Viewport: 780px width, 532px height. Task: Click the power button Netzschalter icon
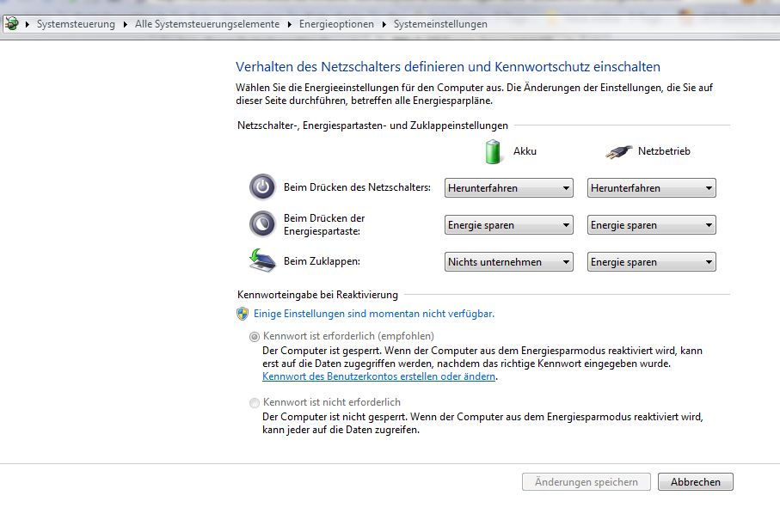pyautogui.click(x=262, y=187)
